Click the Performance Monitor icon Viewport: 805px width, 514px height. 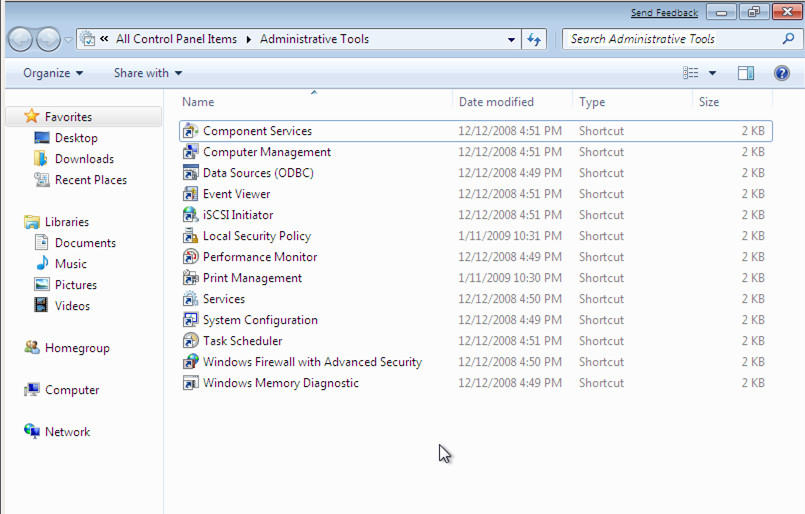(x=190, y=257)
